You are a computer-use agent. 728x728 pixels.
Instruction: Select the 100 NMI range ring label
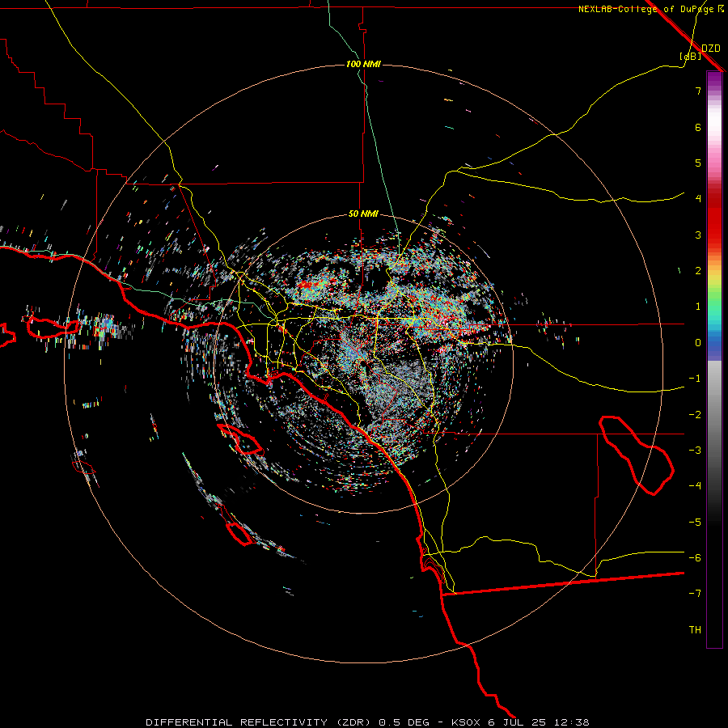(x=363, y=64)
